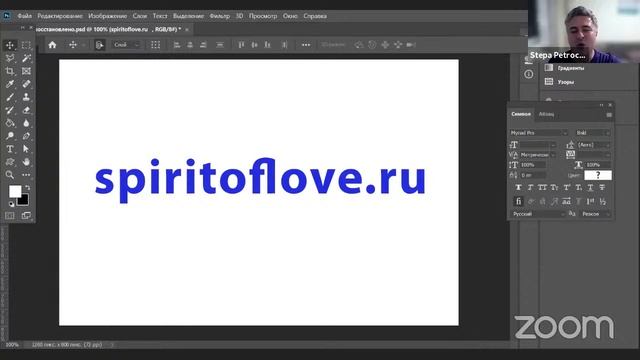The height and width of the screenshot is (360, 640).
Task: Select the Paint Bucket tool
Action: point(10,123)
